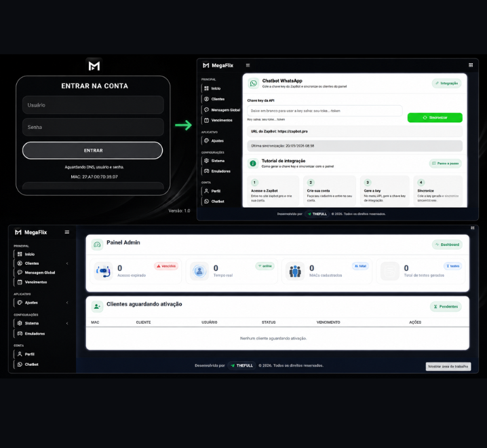487x448 pixels.
Task: Click the user avatar icon for Tempo real
Action: [199, 271]
